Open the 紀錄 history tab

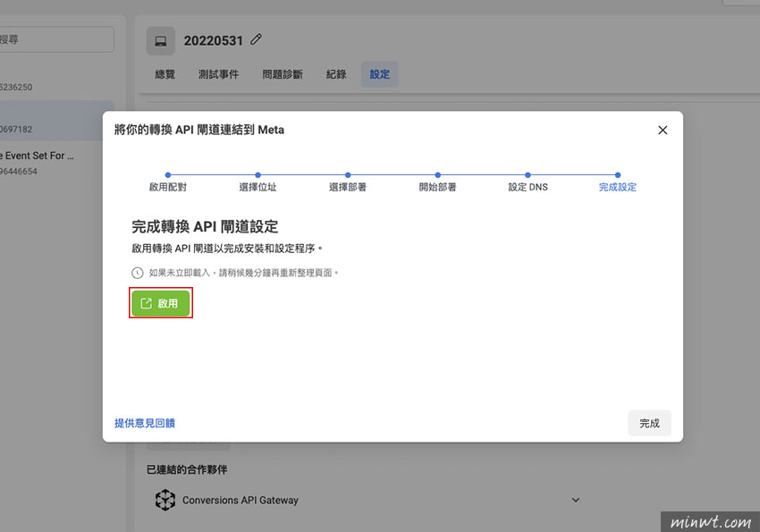[336, 74]
